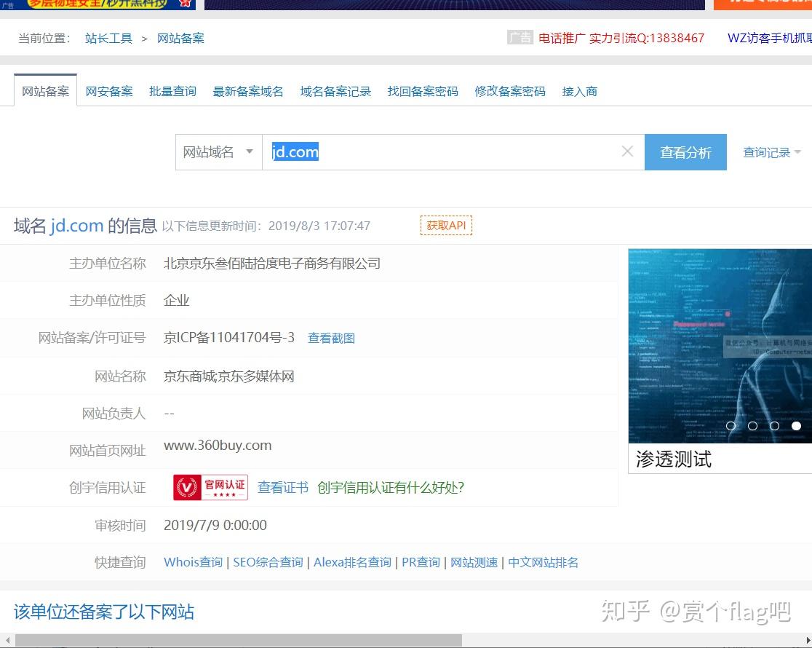Viewport: 812px width, 648px height.
Task: Click the left scroll arrow on horizontal scrollbar
Action: [x=7, y=640]
